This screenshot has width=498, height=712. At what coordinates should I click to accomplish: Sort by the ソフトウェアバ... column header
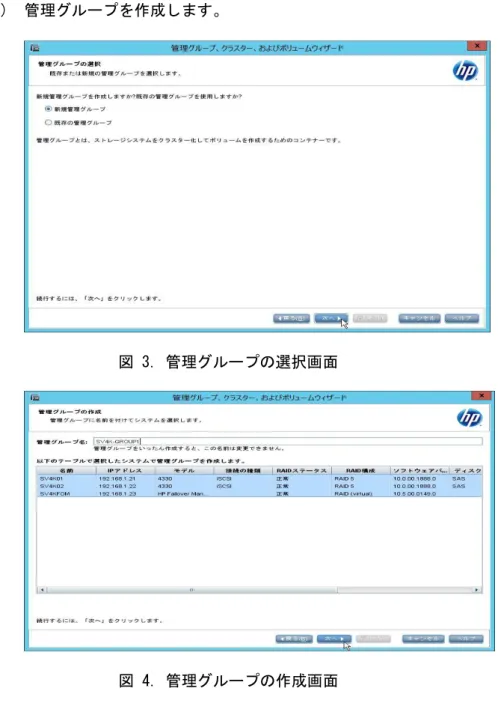coord(420,470)
